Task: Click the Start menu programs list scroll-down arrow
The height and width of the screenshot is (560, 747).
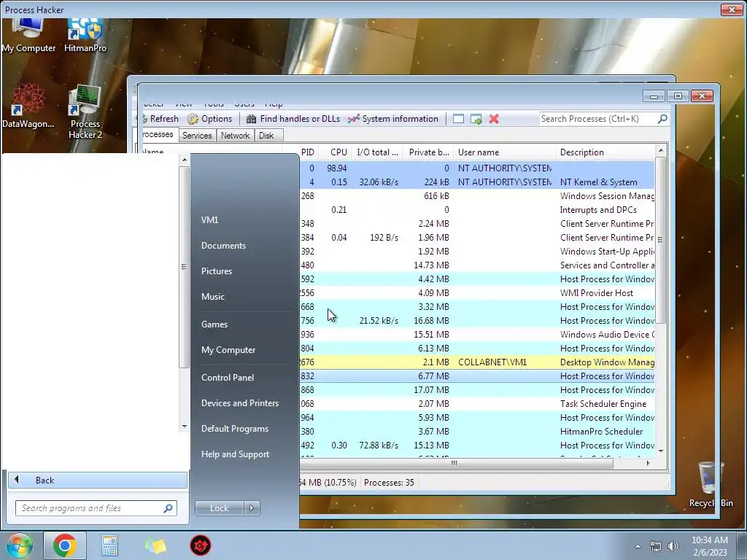Action: [185, 426]
